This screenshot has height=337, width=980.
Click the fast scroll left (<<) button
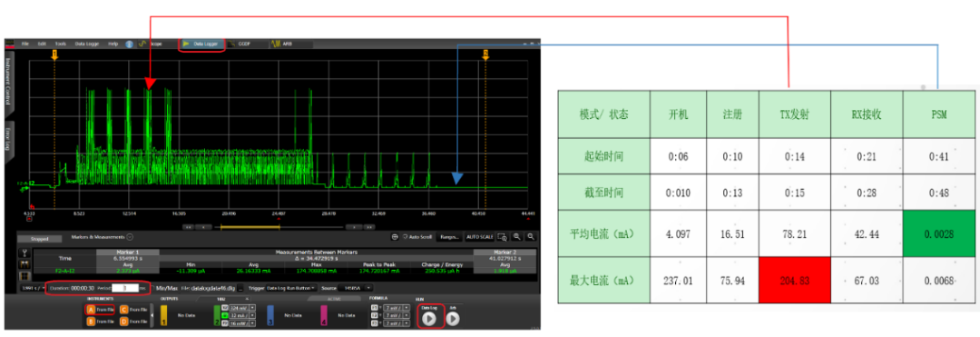pyautogui.click(x=188, y=227)
